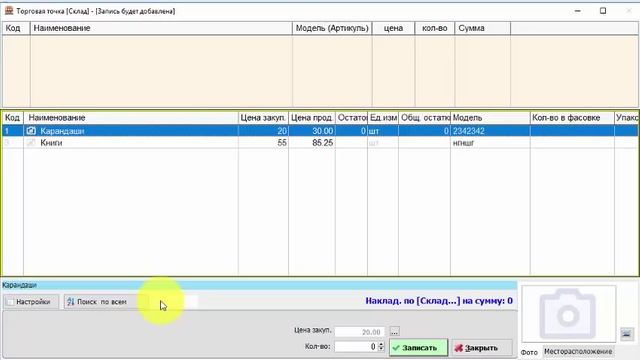Click into the Кол-во quantity field

pos(356,347)
